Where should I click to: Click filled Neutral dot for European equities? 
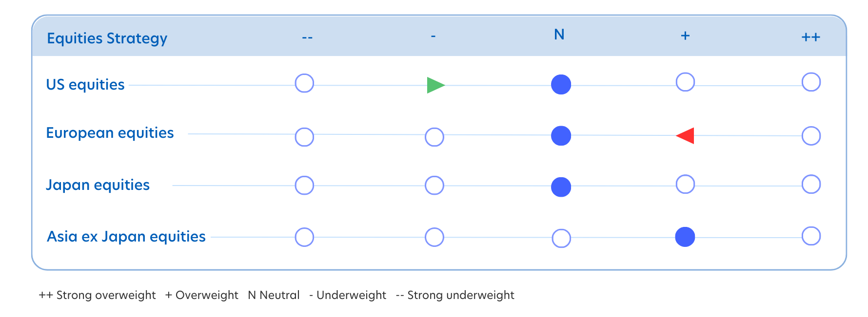(x=561, y=136)
